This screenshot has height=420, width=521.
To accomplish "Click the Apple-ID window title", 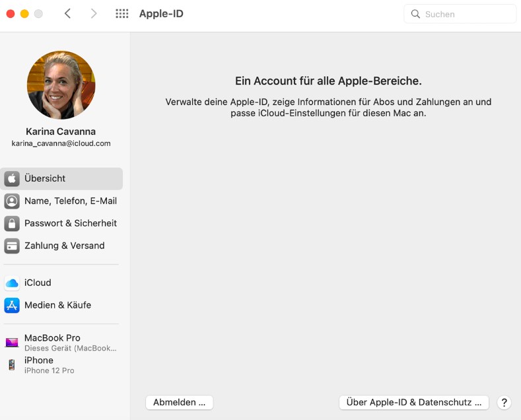I will (161, 14).
